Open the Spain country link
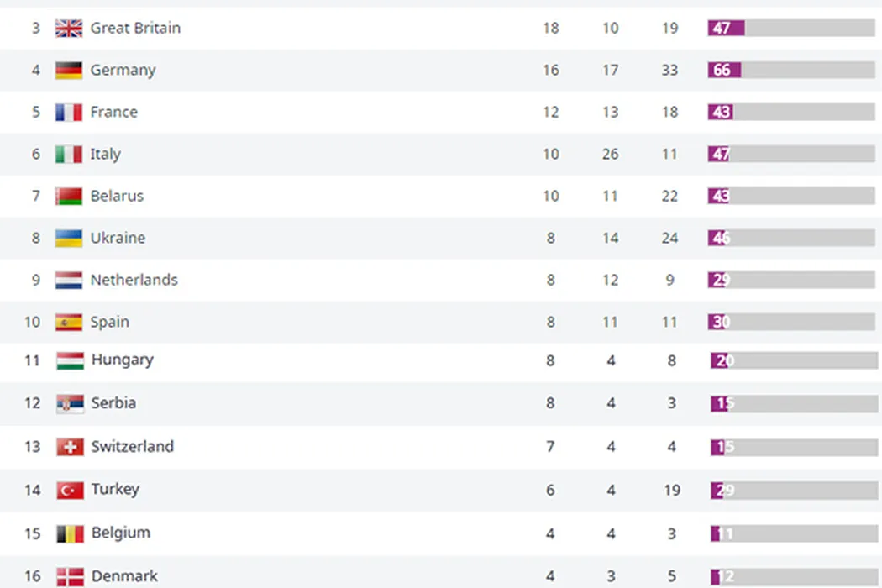Viewport: 882px width, 588px height. pyautogui.click(x=110, y=322)
